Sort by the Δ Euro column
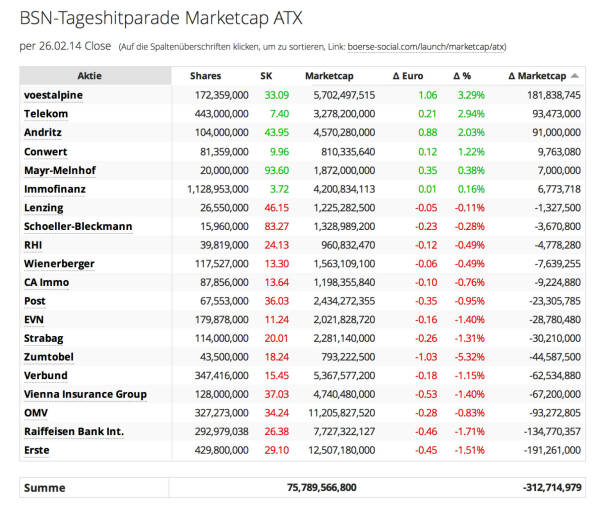 (408, 76)
